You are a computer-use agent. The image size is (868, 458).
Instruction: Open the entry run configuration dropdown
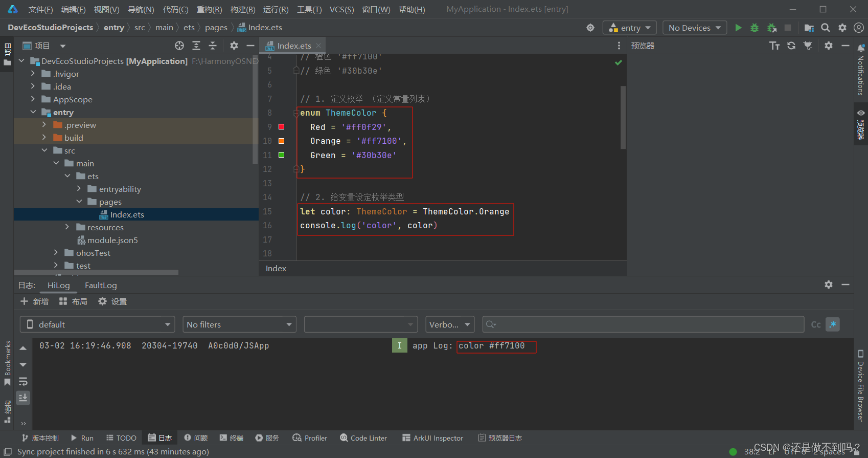pos(629,28)
